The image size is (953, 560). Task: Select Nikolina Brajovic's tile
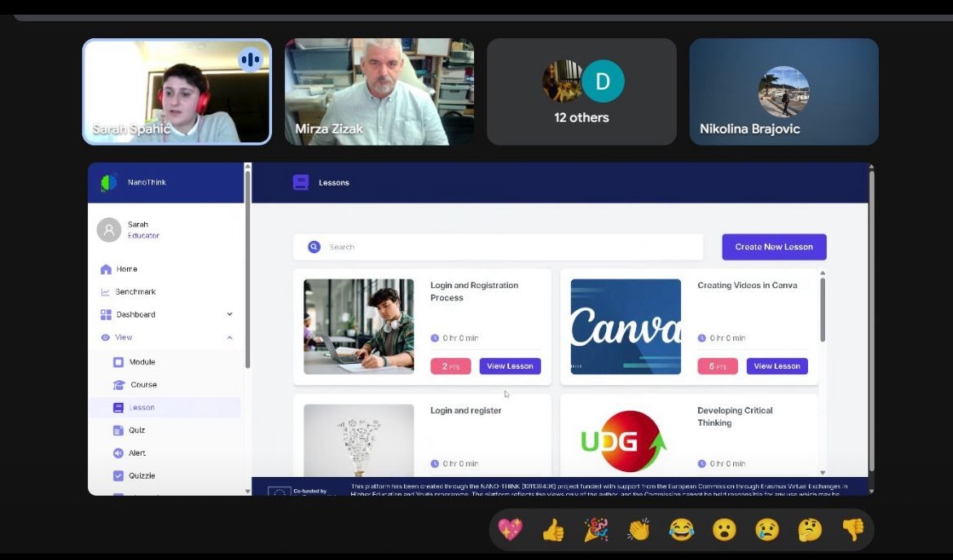784,92
